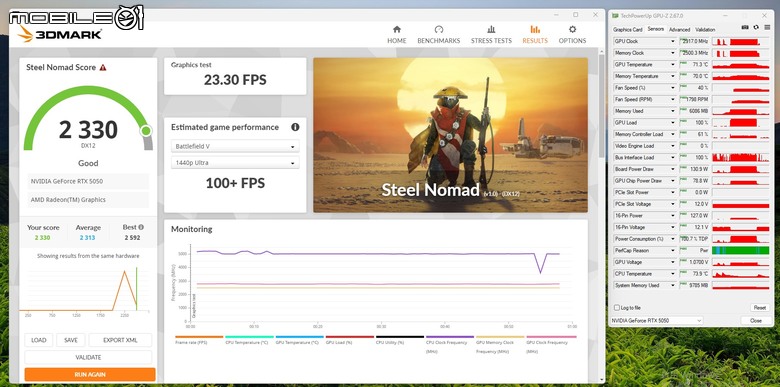Click the orange RUN AGAIN button
This screenshot has height=387, width=780.
tap(90, 375)
